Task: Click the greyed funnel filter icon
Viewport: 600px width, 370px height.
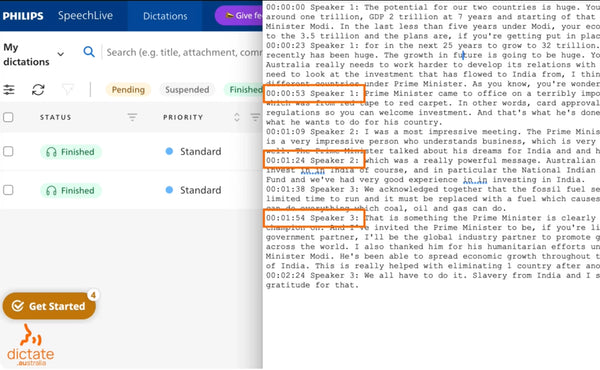Action: 68,90
